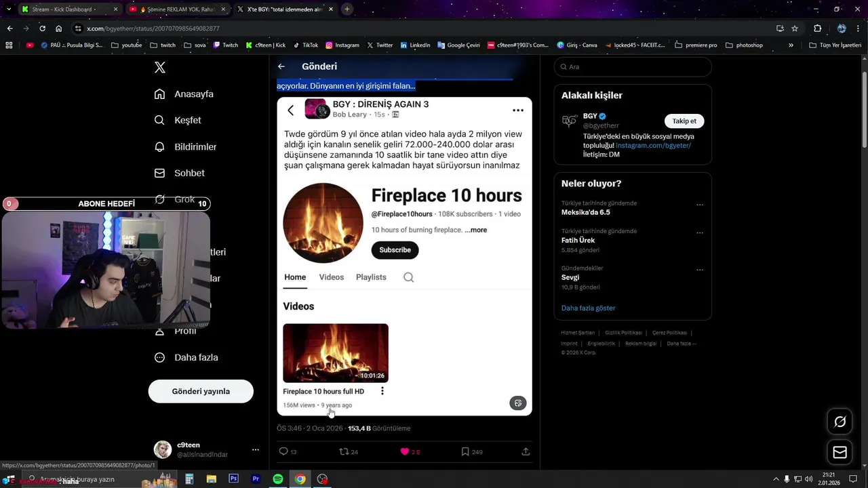Open the LinkedIn bookmark
The height and width of the screenshot is (488, 868).
pos(415,45)
